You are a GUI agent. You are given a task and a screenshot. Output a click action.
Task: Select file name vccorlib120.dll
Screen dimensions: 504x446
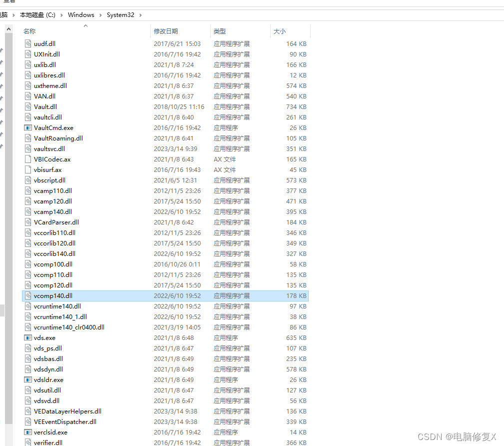tap(54, 243)
